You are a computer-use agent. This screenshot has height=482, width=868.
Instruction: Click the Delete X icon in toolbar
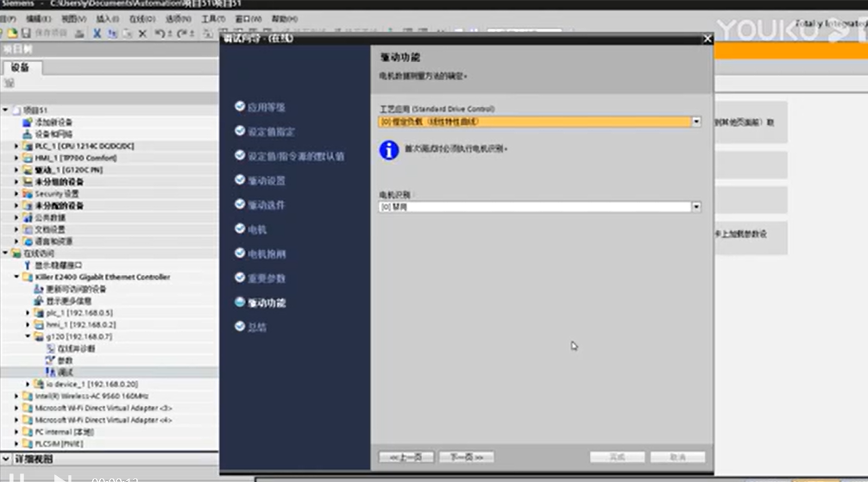142,34
